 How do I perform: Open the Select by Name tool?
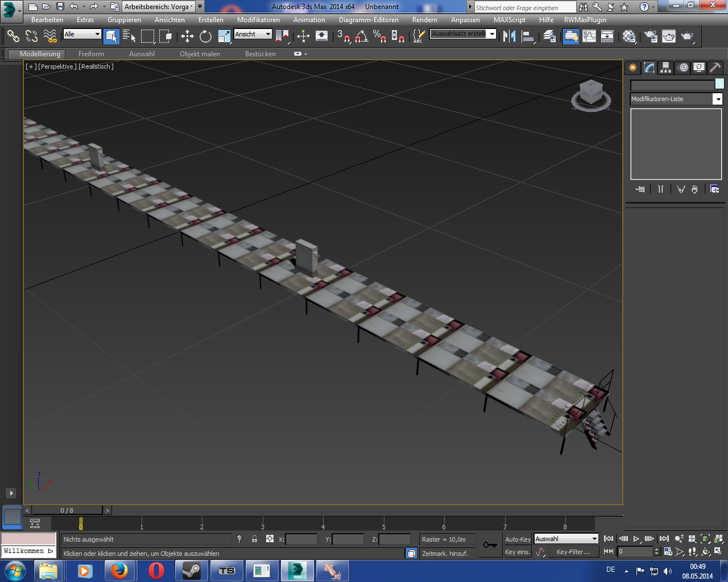129,36
